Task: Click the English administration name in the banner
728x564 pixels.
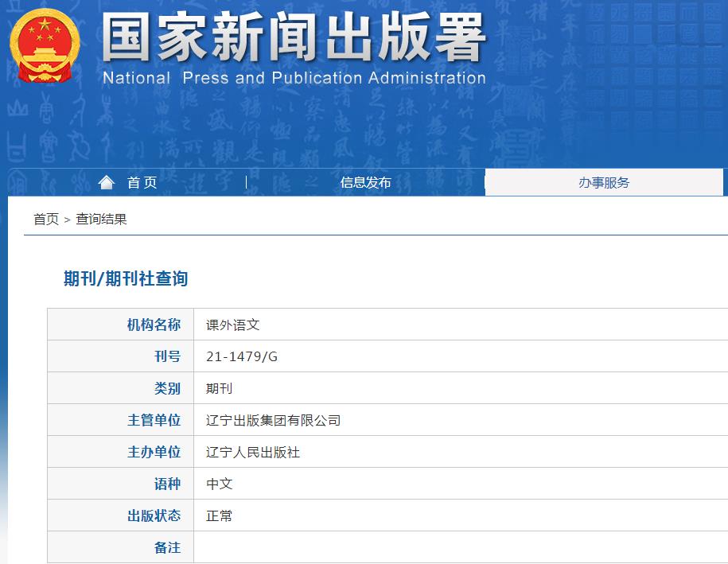Action: 293,78
